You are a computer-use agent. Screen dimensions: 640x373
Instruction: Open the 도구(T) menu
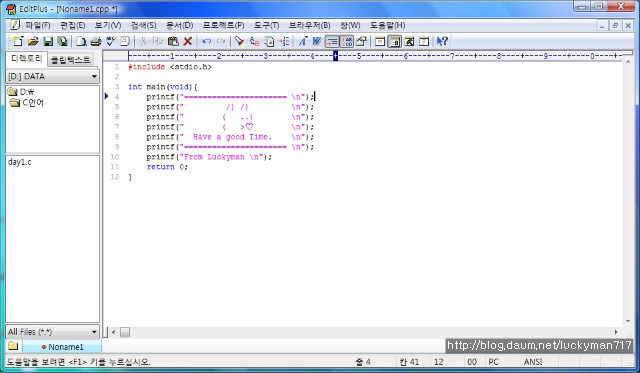pyautogui.click(x=267, y=25)
